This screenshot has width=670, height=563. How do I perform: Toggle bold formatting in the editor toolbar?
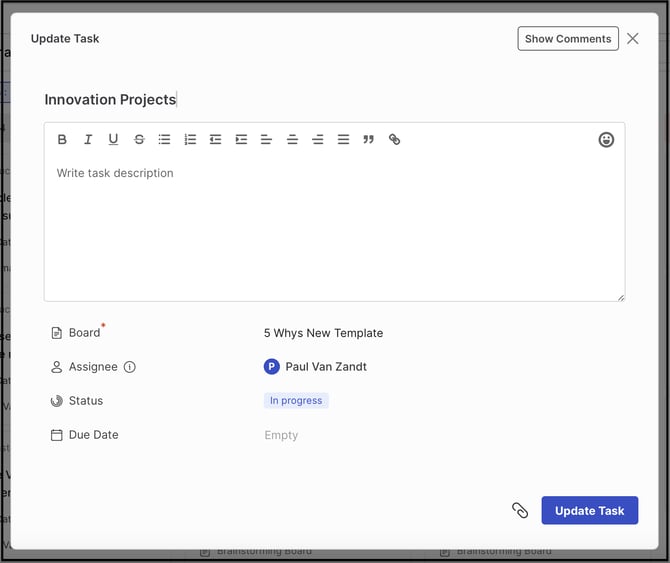pyautogui.click(x=62, y=140)
